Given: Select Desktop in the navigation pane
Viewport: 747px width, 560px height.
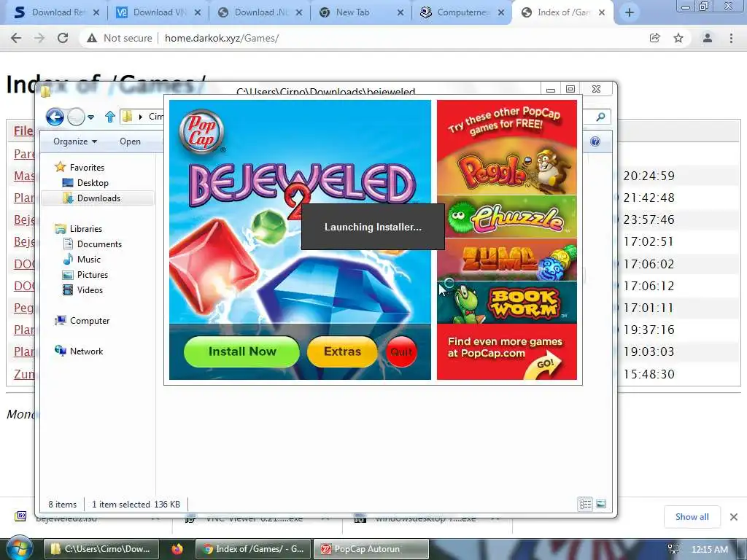Looking at the screenshot, I should (x=93, y=182).
